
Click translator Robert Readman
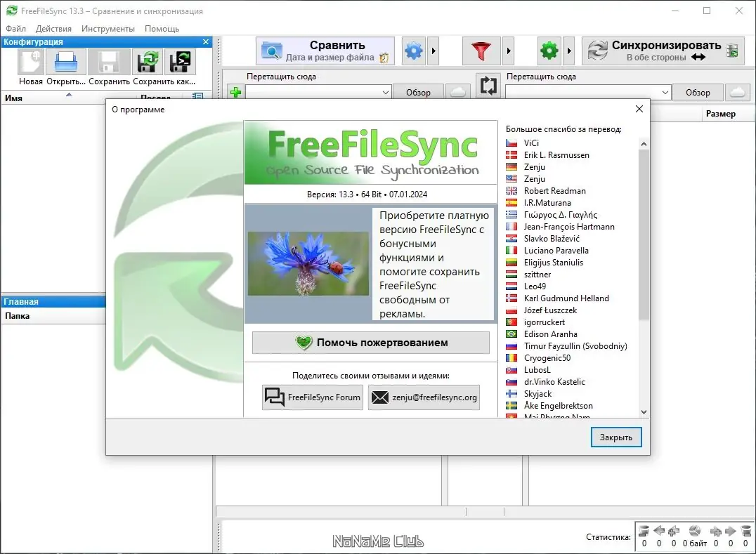(555, 191)
